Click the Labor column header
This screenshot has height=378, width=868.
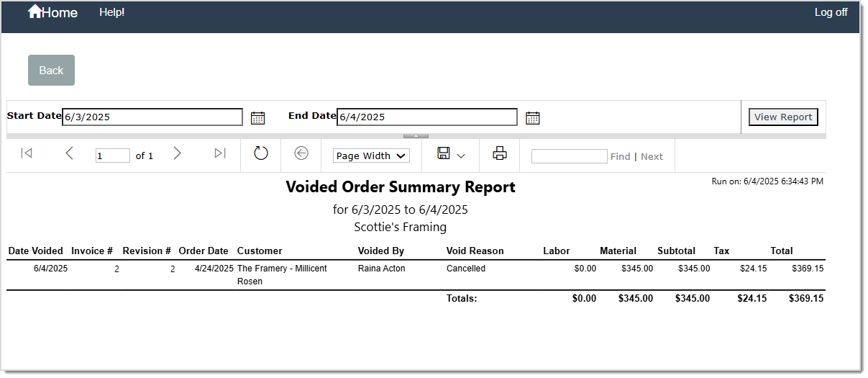[x=557, y=251]
